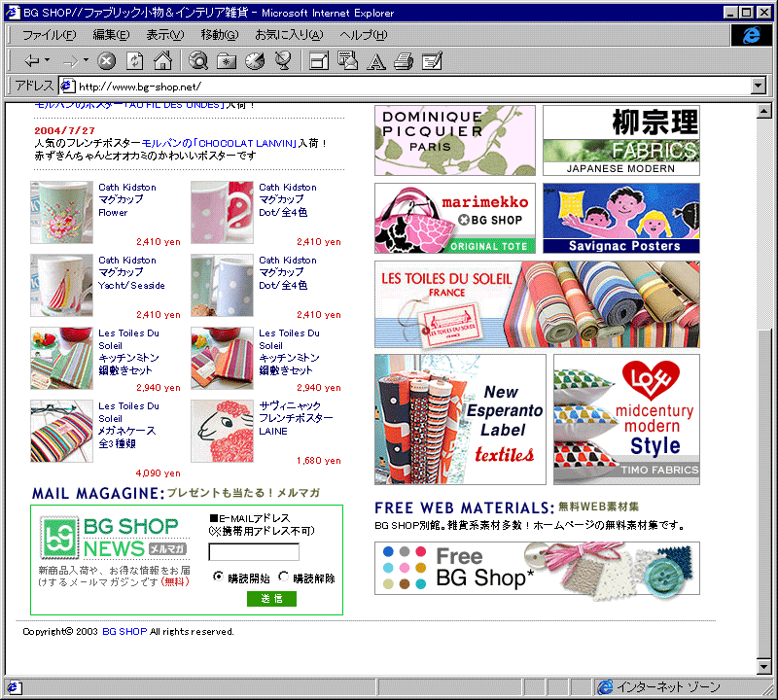Image resolution: width=778 pixels, height=700 pixels.
Task: Click the BG SHOP NEWS logo icon
Action: [59, 538]
